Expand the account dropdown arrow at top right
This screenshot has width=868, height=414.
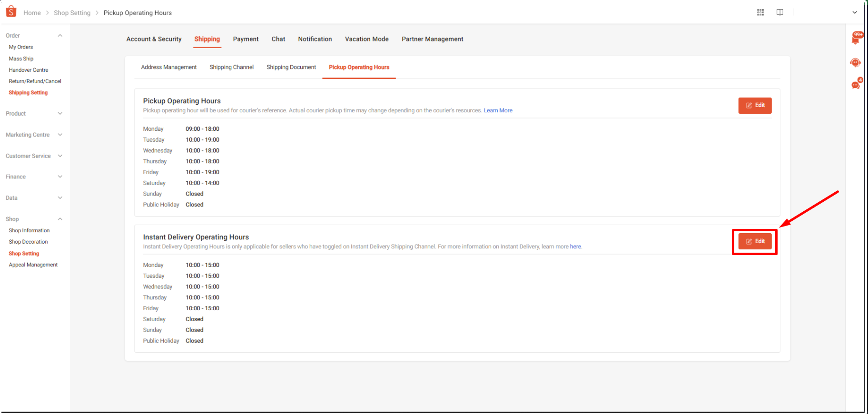pyautogui.click(x=855, y=13)
